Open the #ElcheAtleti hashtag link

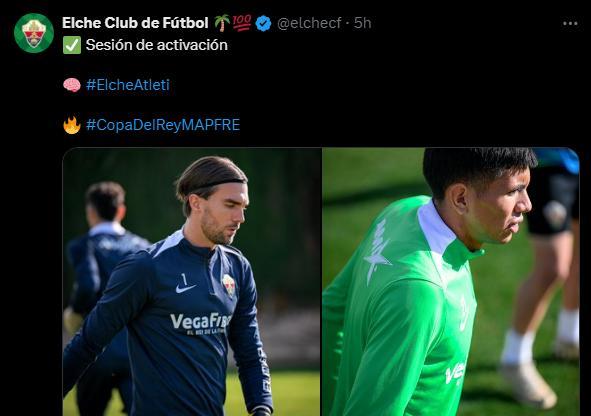coord(128,85)
